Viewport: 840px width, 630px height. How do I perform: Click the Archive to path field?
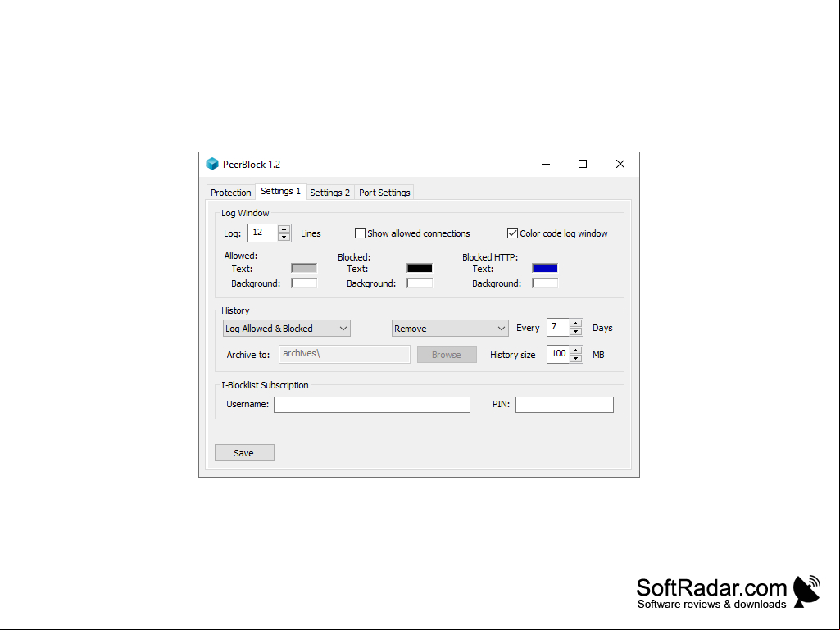pos(344,354)
